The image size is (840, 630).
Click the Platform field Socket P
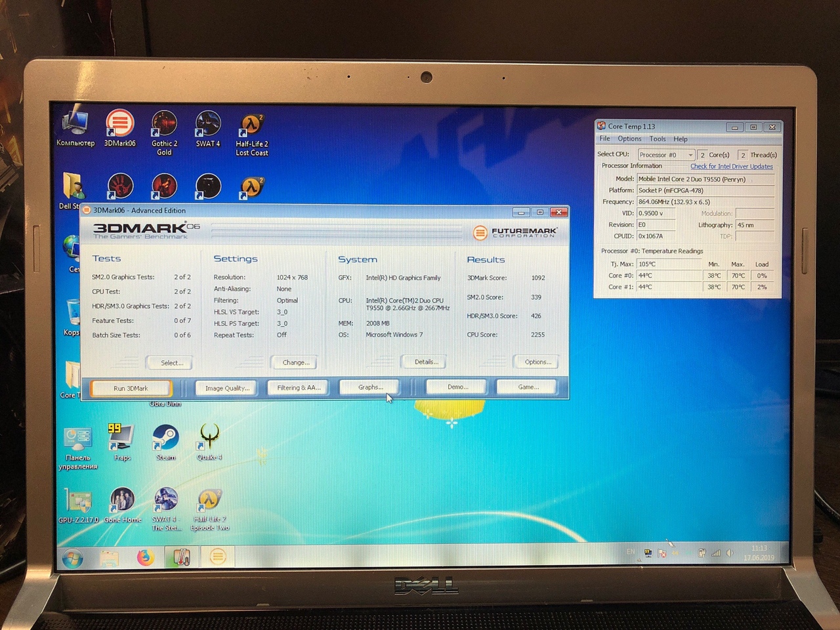705,190
